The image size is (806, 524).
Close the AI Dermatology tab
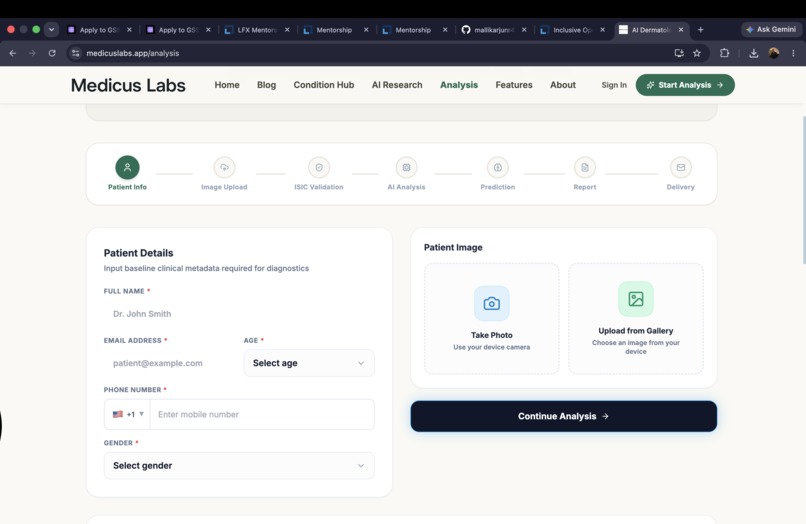(x=681, y=30)
